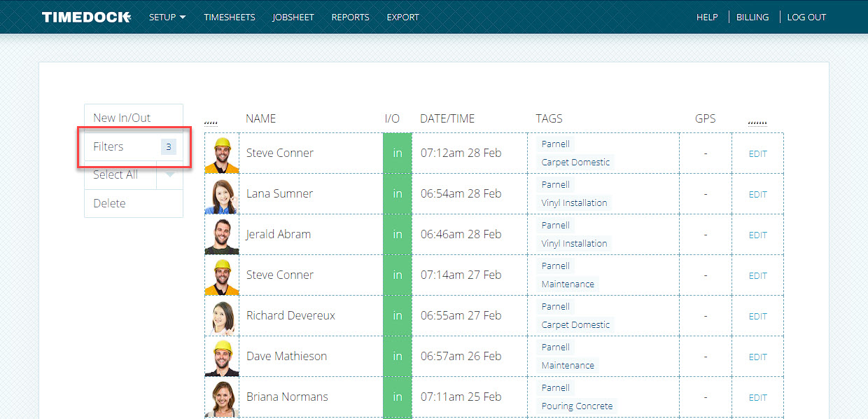Edit Steve Conner's 07:12am 28 Feb entry
The image size is (868, 419).
tap(757, 154)
